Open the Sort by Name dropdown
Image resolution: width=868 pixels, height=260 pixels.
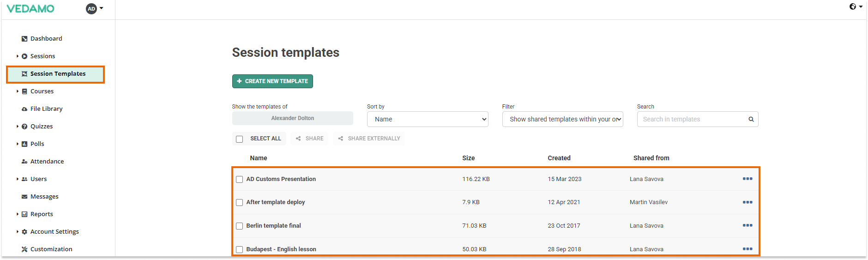[x=428, y=119]
